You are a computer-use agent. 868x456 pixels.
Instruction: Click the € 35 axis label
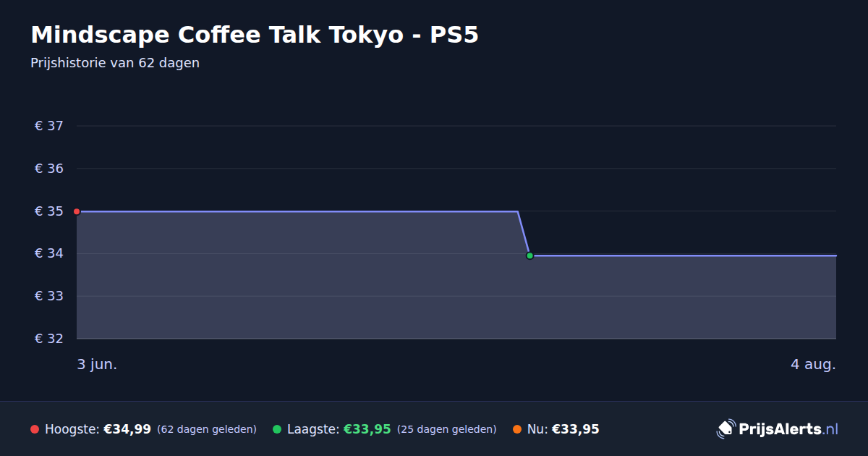coord(49,211)
